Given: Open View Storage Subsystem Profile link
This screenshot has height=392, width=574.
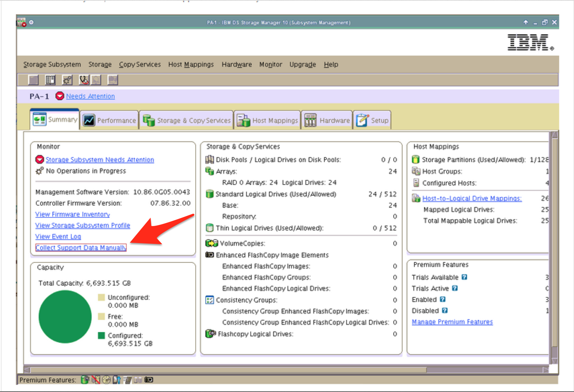Looking at the screenshot, I should tap(83, 225).
